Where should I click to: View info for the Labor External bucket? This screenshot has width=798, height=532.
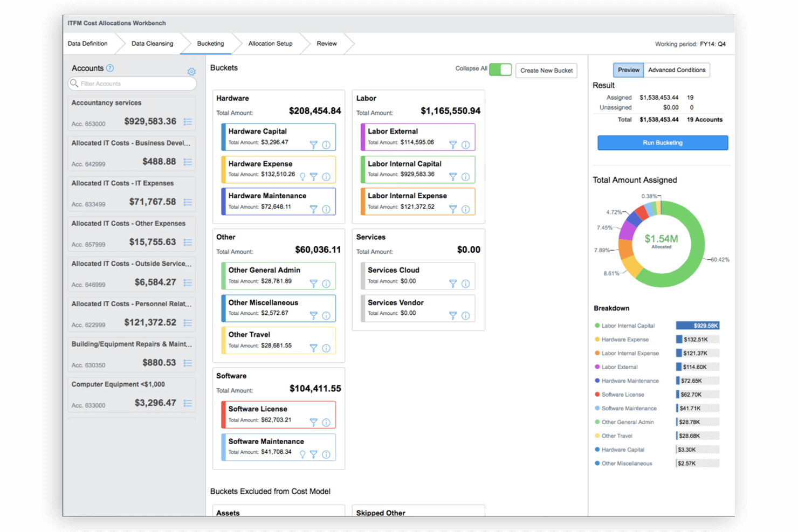coord(466,144)
